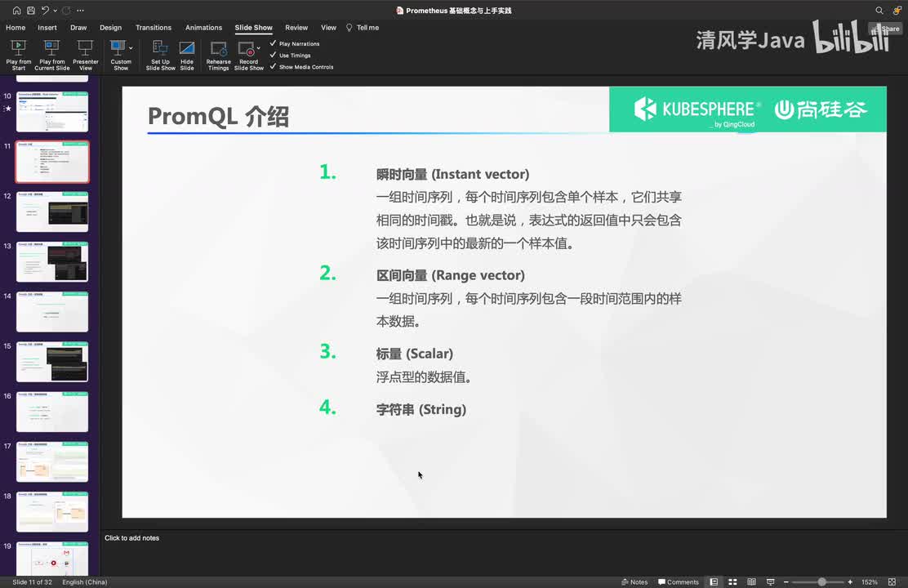908x588 pixels.
Task: Click the 152% zoom level
Action: [869, 581]
